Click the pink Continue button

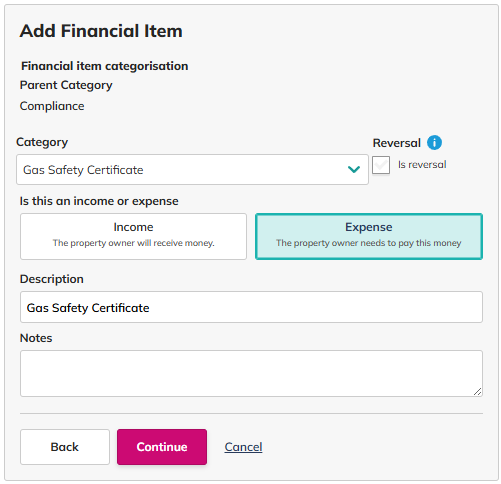point(162,447)
